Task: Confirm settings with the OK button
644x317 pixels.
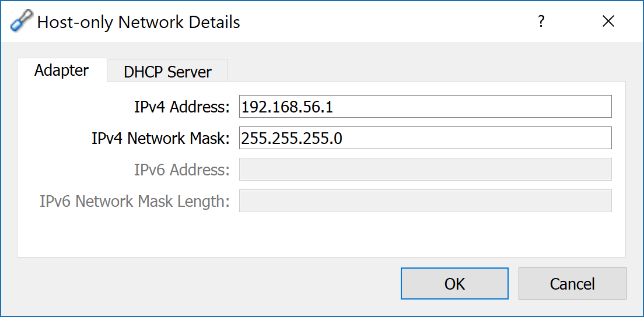Action: [454, 283]
